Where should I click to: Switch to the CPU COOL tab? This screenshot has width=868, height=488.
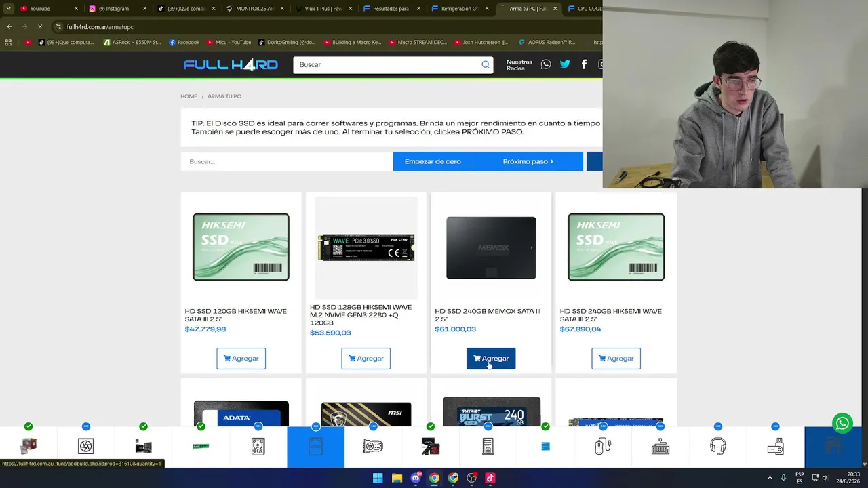tap(585, 9)
